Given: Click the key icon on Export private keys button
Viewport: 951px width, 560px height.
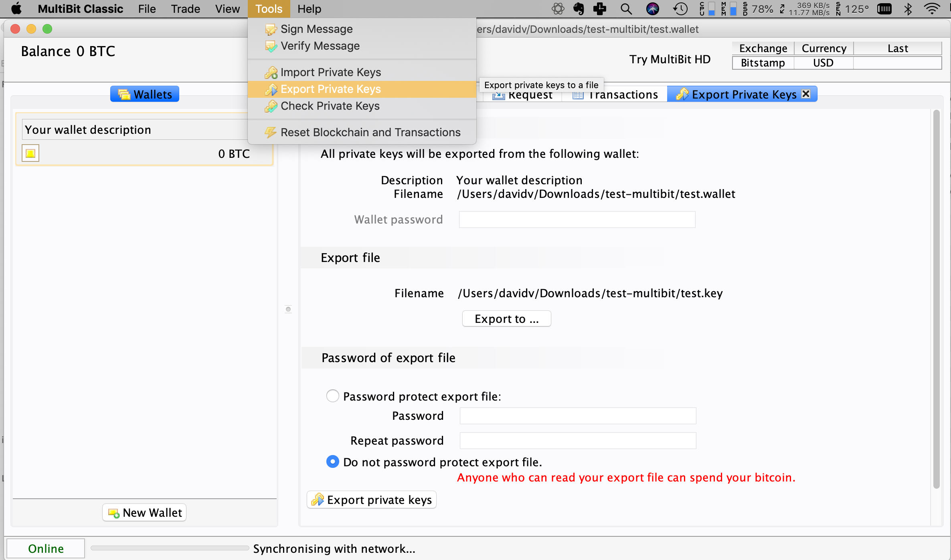Looking at the screenshot, I should pyautogui.click(x=318, y=500).
